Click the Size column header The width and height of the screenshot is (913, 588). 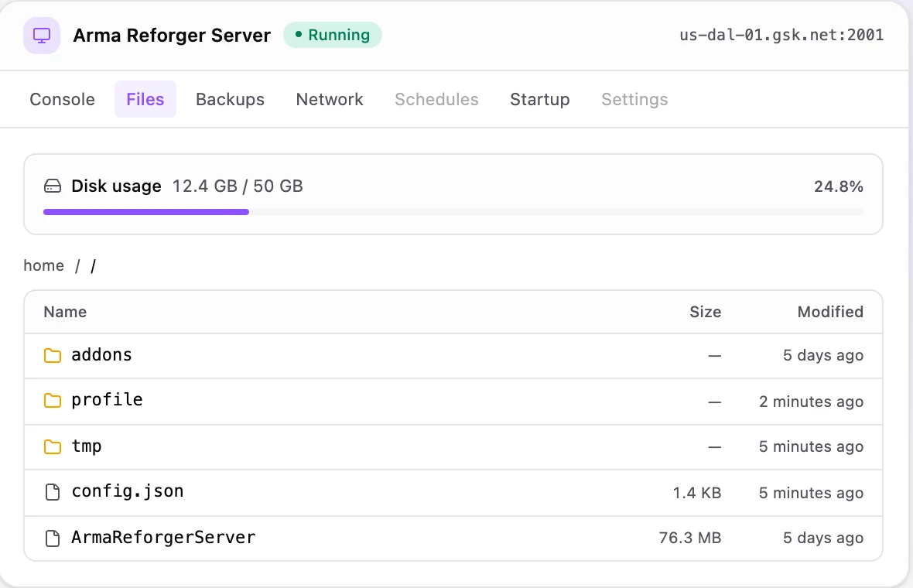click(x=705, y=312)
